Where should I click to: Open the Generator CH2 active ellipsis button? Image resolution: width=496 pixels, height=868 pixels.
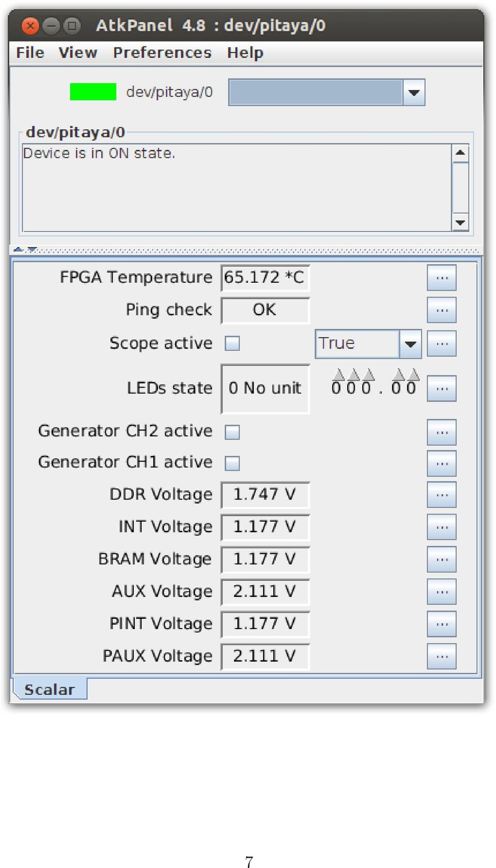[442, 432]
